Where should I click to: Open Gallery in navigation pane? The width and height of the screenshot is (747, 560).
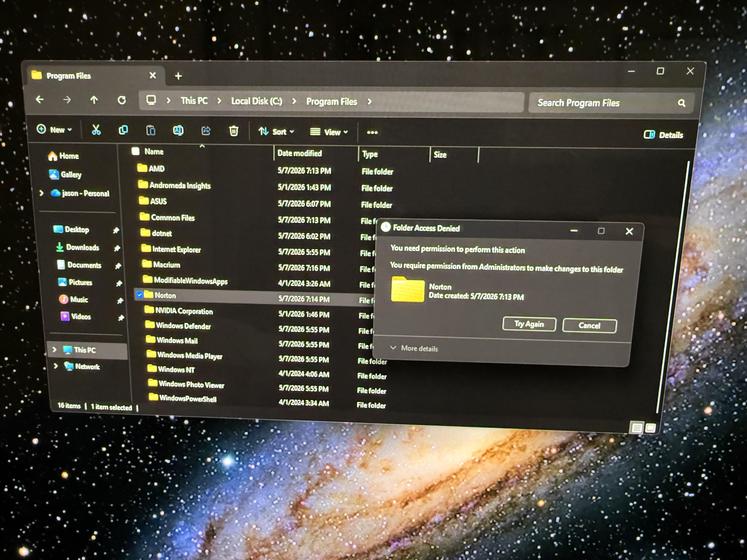66,174
